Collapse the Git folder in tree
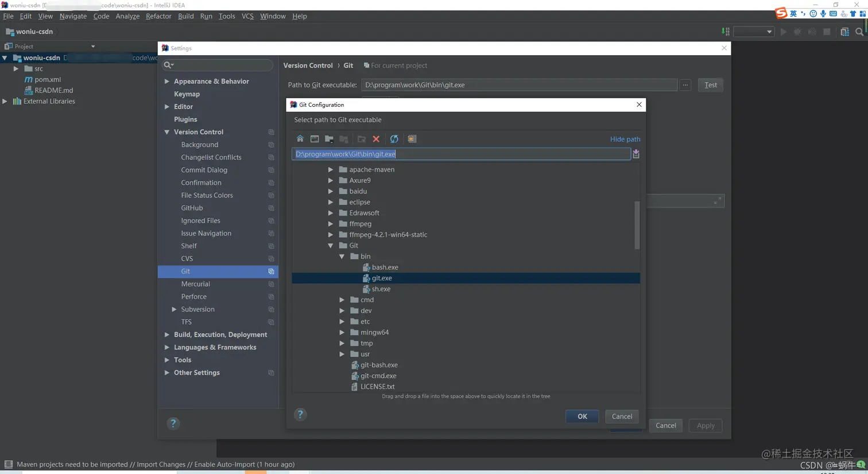Viewport: 868px width, 474px height. [331, 245]
